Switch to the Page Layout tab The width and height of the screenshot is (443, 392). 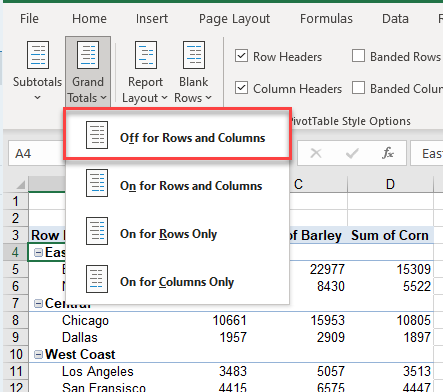(x=234, y=19)
